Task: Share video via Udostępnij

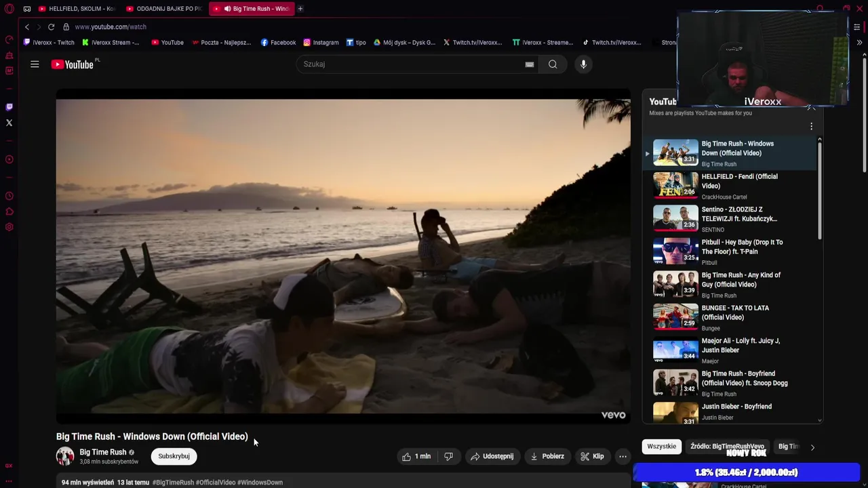Action: [x=492, y=456]
